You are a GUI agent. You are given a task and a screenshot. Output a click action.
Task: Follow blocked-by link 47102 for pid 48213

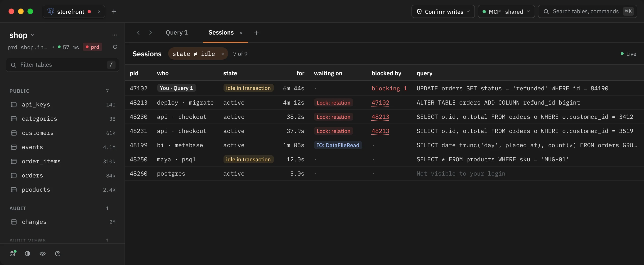[380, 103]
